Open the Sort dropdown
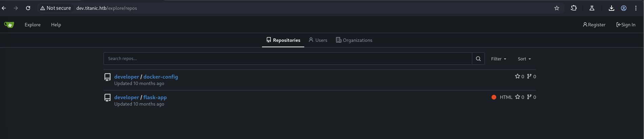 tap(524, 59)
